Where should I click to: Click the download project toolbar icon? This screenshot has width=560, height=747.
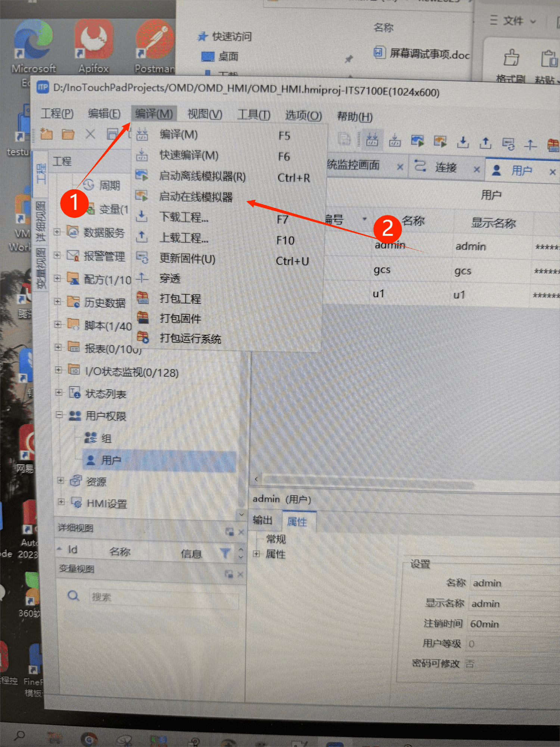[463, 142]
